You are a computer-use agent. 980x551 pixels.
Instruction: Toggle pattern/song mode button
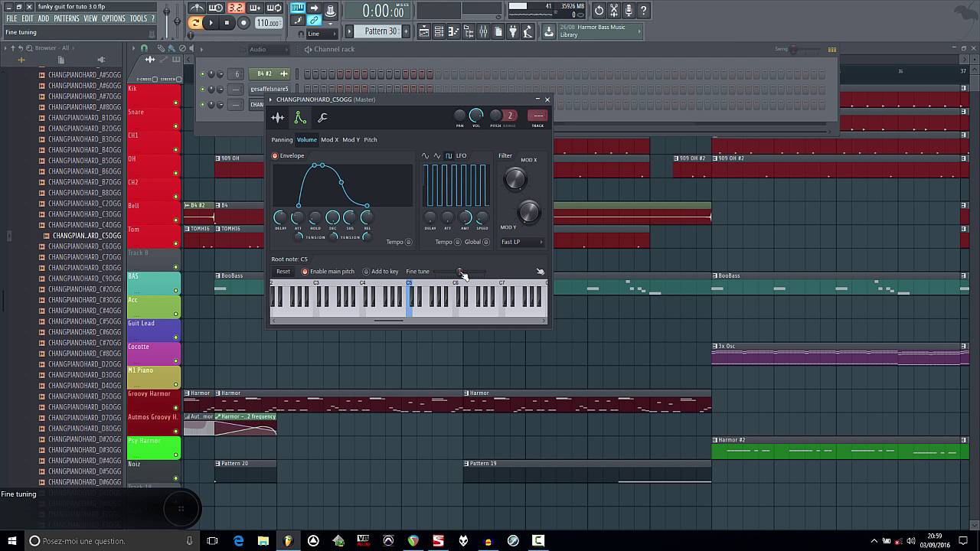(x=194, y=23)
